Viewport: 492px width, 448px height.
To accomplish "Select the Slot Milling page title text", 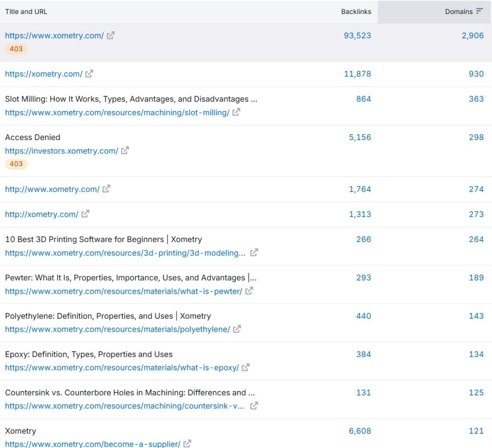I will pos(131,99).
